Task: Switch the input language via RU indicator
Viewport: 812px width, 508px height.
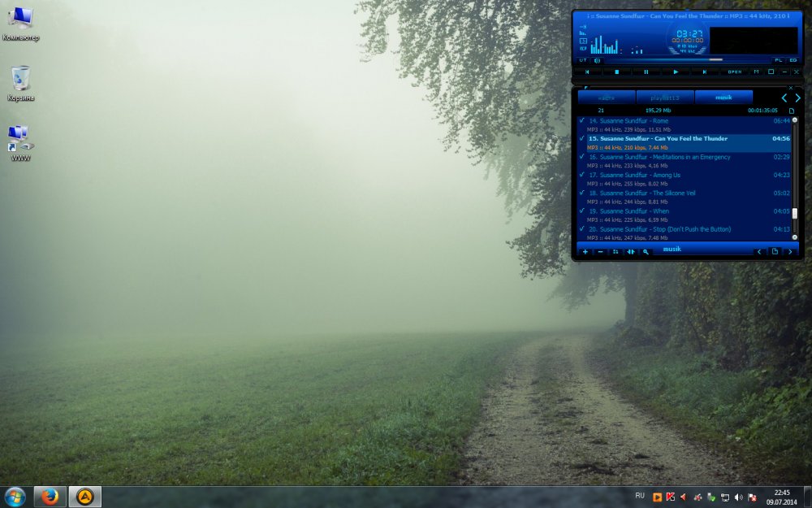Action: click(640, 496)
